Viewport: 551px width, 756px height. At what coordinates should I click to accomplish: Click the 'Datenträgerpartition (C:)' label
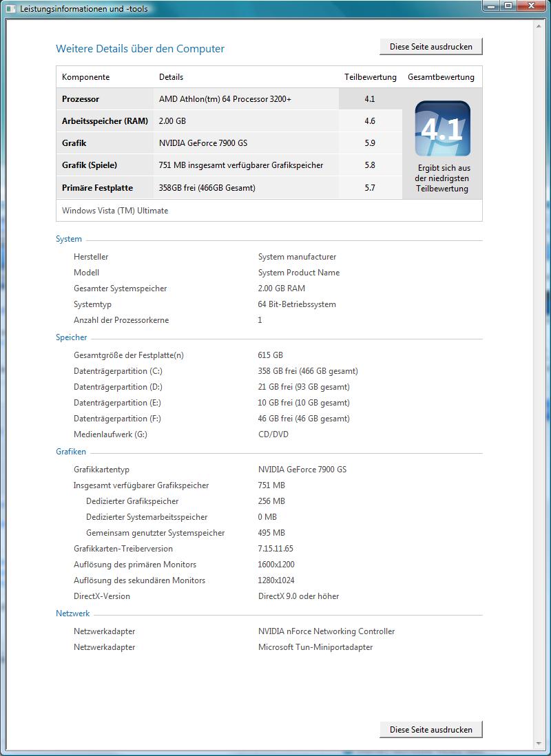click(118, 371)
